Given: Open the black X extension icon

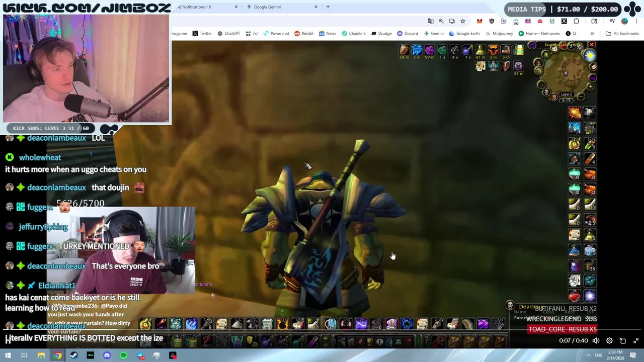Looking at the screenshot, I should (564, 21).
